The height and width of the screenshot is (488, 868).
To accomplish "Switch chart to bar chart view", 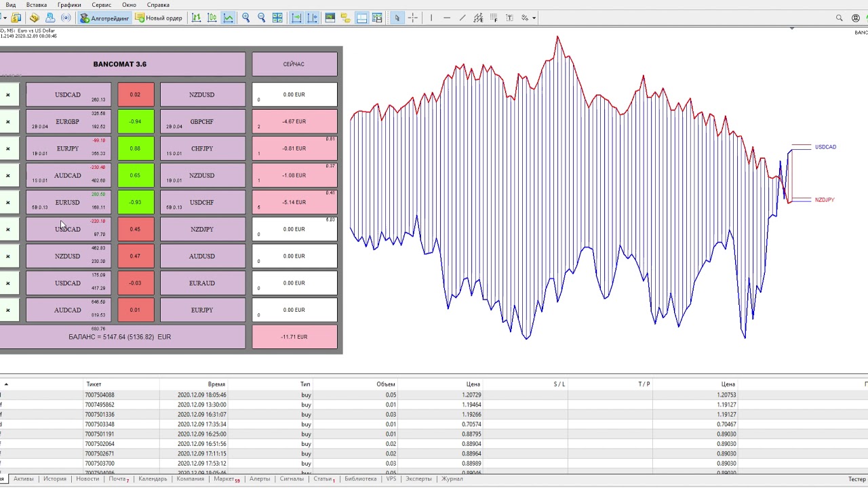I will [x=197, y=18].
